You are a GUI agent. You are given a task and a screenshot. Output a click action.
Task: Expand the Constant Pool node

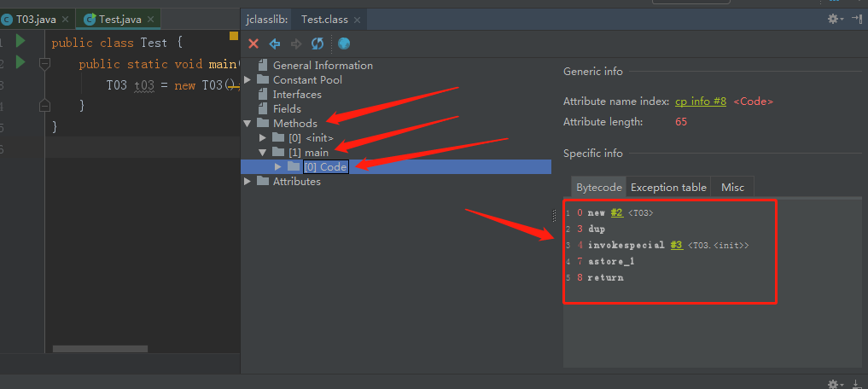248,80
